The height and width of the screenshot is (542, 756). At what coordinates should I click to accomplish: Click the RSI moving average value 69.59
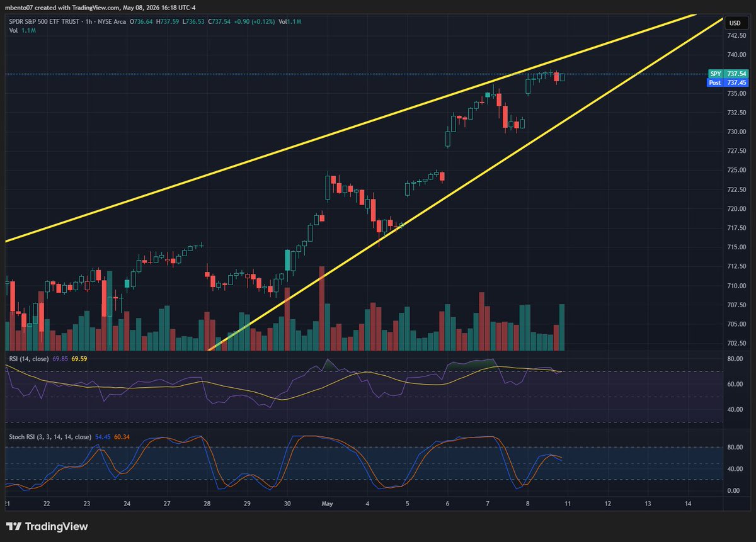point(79,358)
